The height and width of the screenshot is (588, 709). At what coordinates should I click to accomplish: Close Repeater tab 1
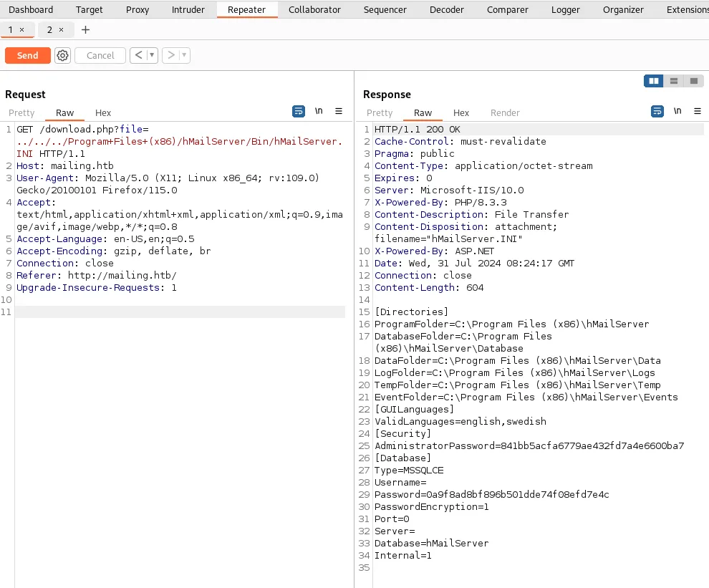21,30
